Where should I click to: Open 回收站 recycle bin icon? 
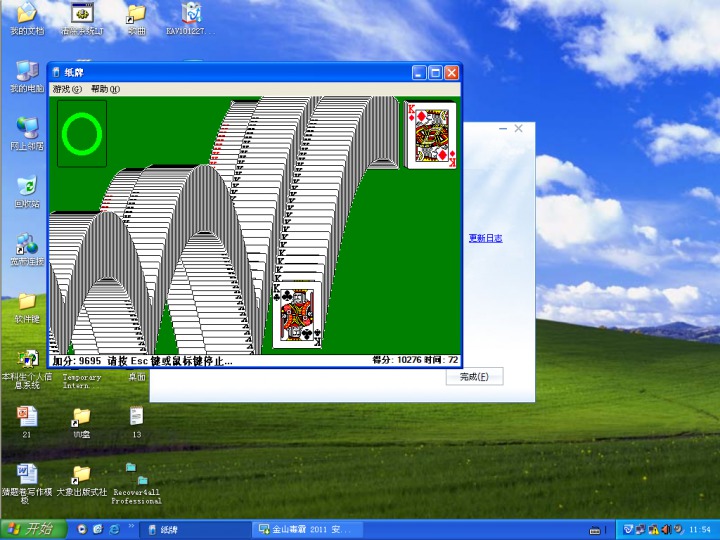click(x=27, y=192)
